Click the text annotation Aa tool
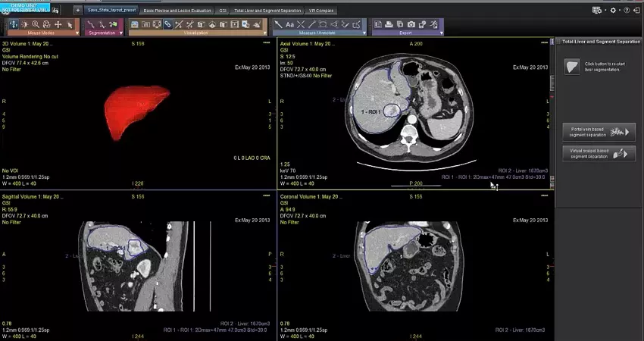The width and height of the screenshot is (644, 341). 289,25
